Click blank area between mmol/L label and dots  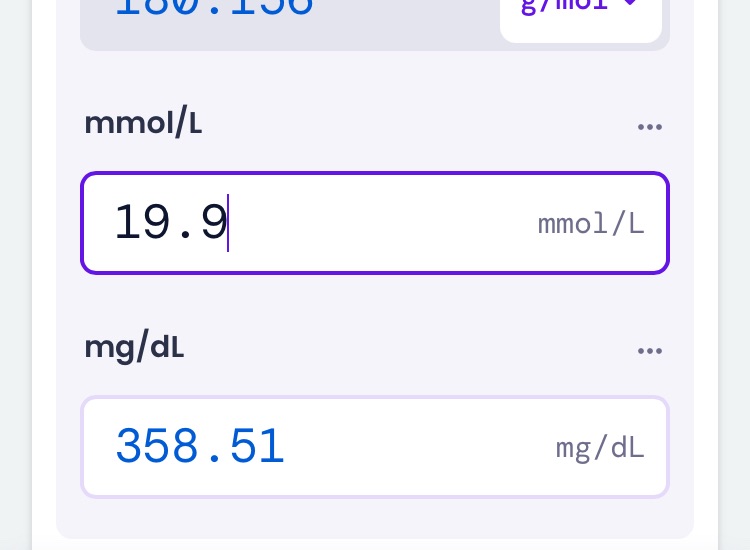416,125
